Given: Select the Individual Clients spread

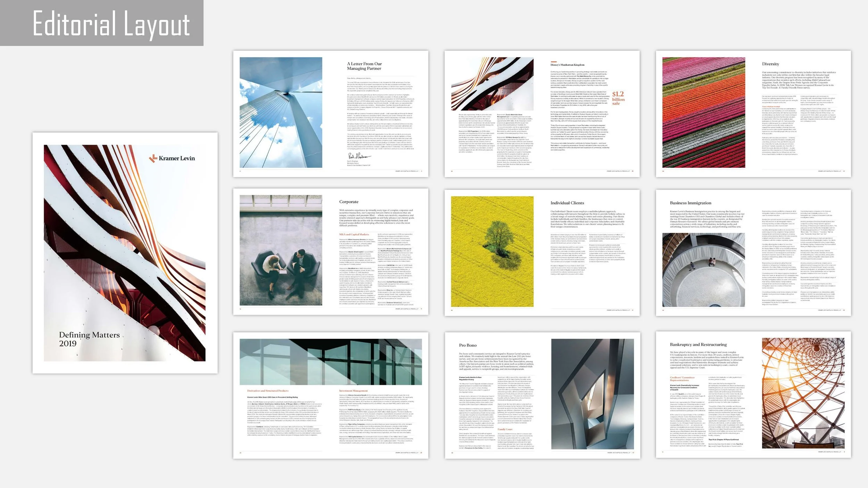Looking at the screenshot, I should tap(542, 252).
